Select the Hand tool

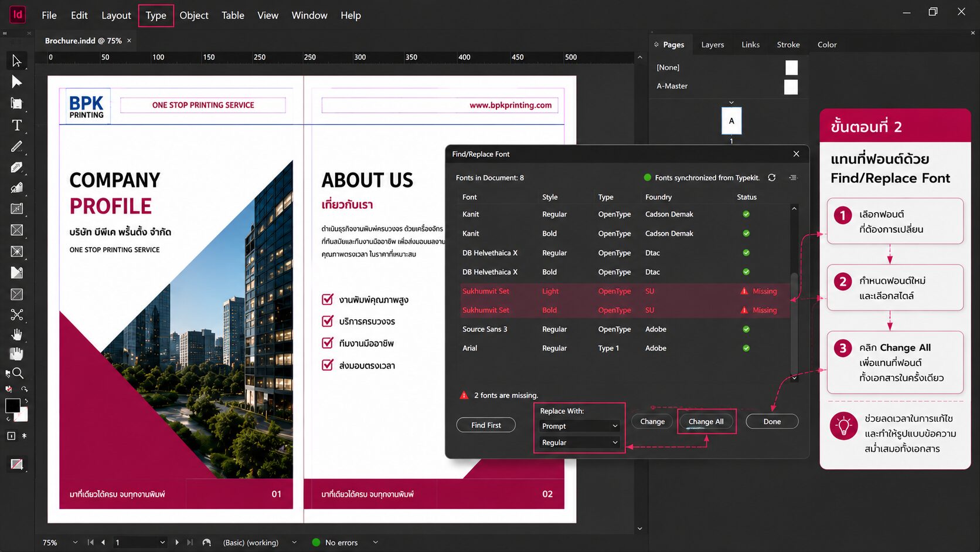click(16, 335)
